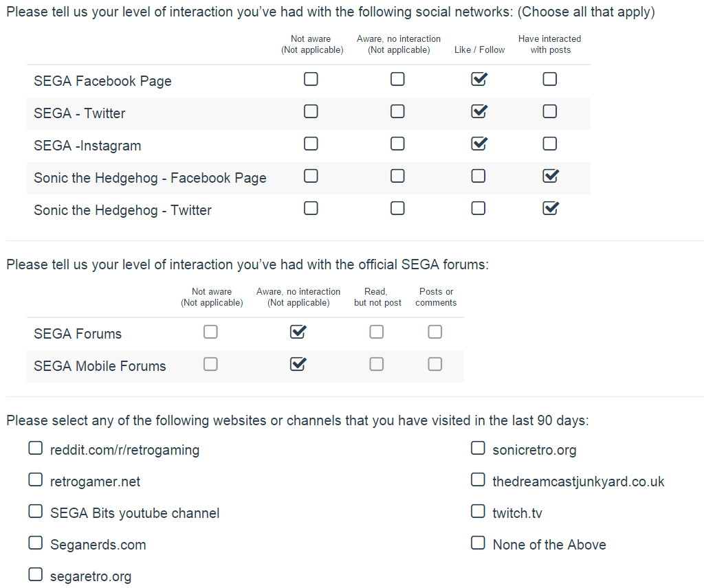Tick the twitch.tv option

tap(478, 512)
